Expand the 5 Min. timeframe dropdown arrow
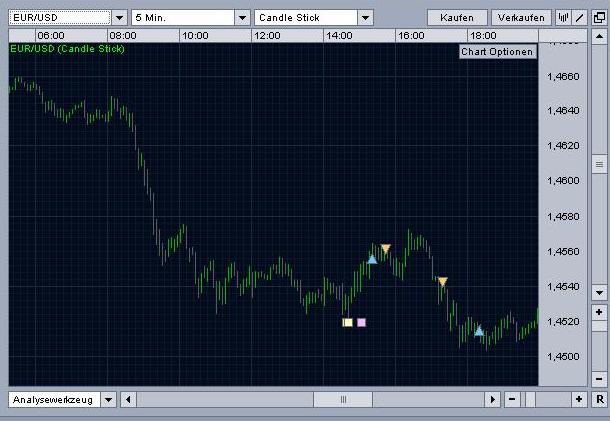610x421 pixels. (x=242, y=18)
